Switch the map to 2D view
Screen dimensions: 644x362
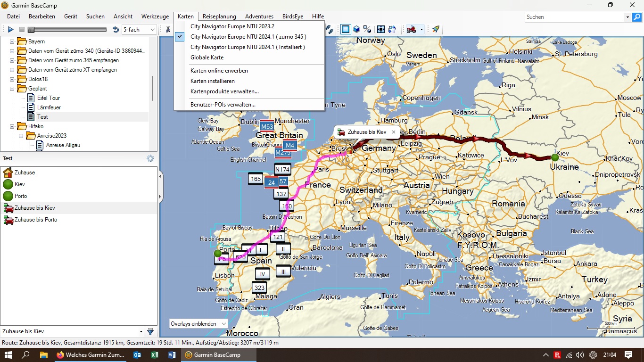tap(346, 29)
